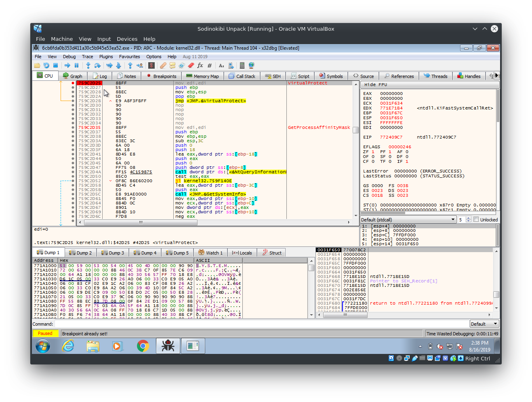Image resolution: width=532 pixels, height=402 pixels.
Task: Click the globe check-for-updates icon
Action: pyautogui.click(x=251, y=65)
